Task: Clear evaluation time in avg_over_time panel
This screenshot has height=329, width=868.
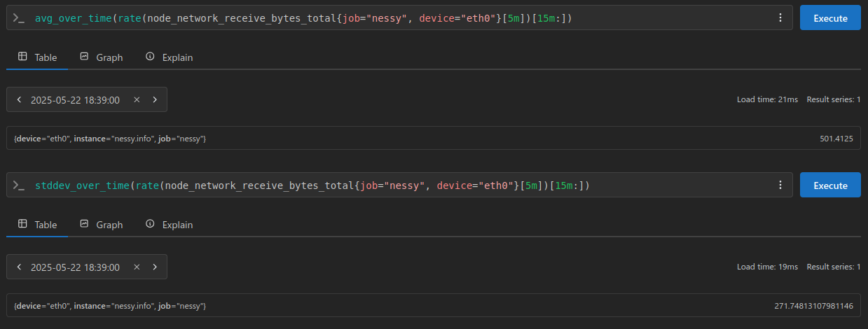Action: point(137,100)
